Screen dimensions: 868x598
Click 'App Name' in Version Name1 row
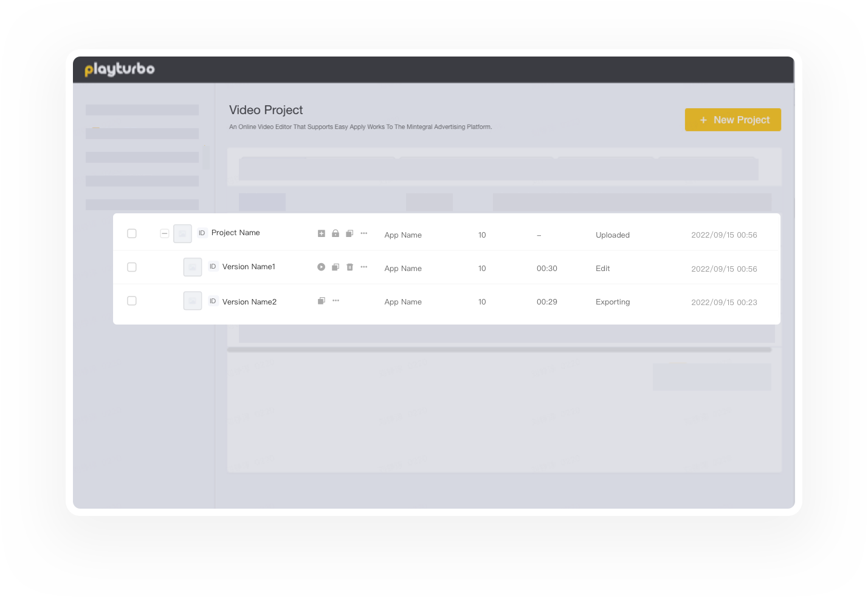pos(403,269)
